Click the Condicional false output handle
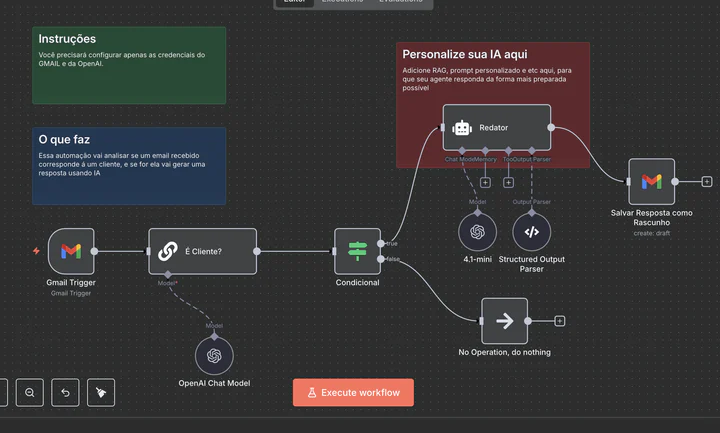Screen dimensions: 720x433 pyautogui.click(x=381, y=259)
